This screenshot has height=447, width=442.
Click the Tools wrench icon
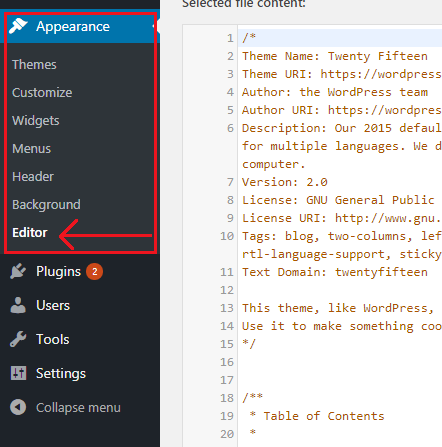click(x=18, y=339)
